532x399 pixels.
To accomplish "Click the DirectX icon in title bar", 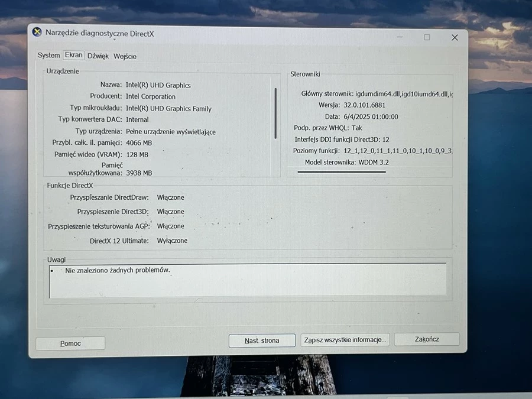I will pos(37,33).
